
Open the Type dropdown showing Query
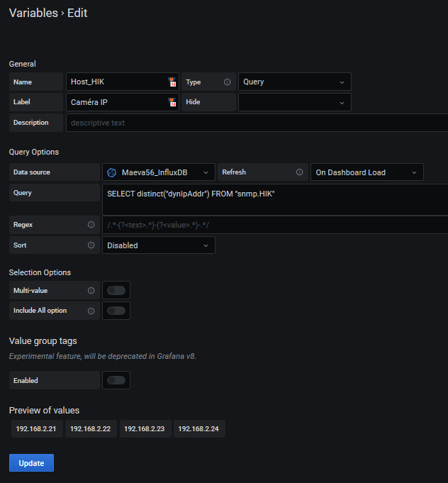pos(294,82)
